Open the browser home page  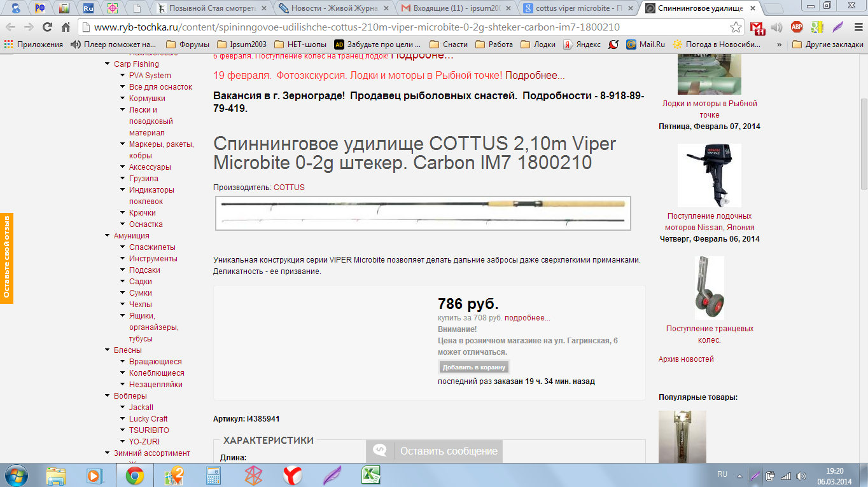pos(66,27)
